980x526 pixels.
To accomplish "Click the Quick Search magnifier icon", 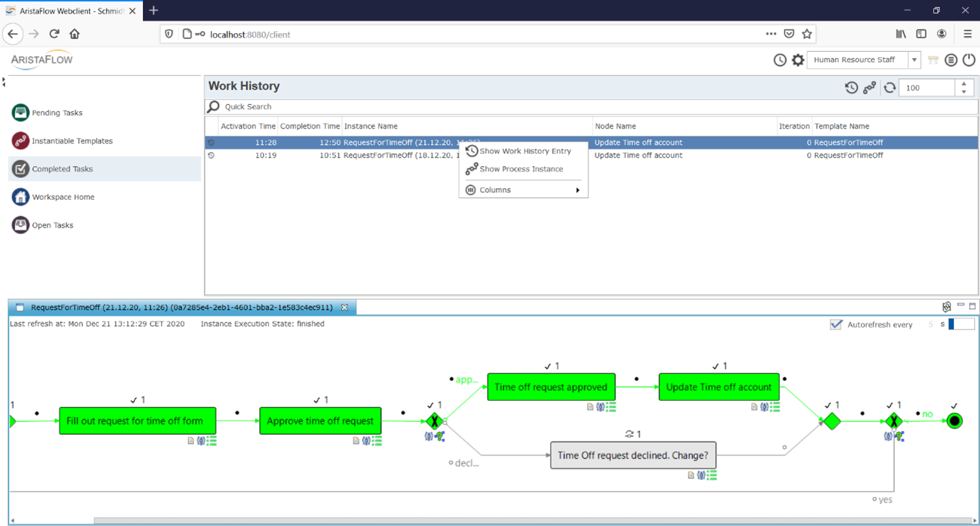I will (x=214, y=107).
